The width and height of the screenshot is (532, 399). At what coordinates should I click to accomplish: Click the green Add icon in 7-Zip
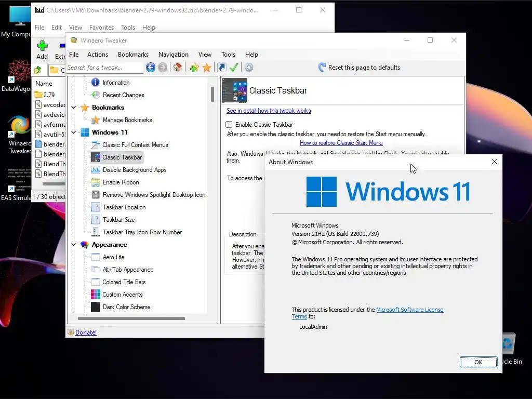pyautogui.click(x=42, y=46)
